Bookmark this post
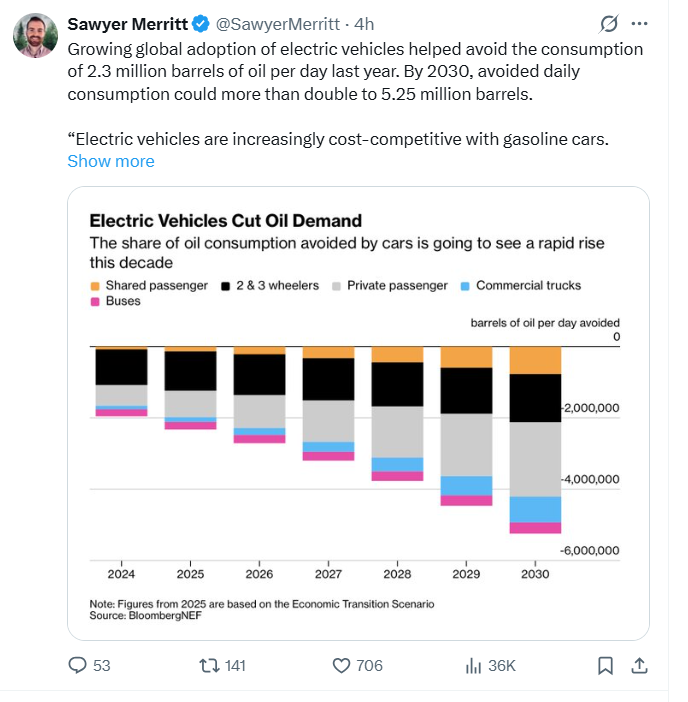Screen dimensions: 688x702 click(605, 665)
